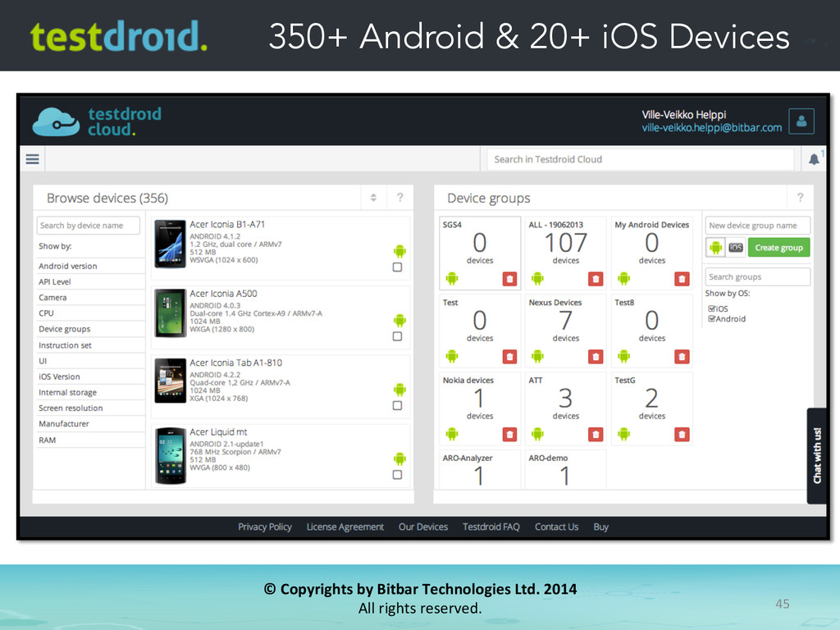Screen dimensions: 840x630
Task: Select iOS type for new group
Action: [736, 248]
